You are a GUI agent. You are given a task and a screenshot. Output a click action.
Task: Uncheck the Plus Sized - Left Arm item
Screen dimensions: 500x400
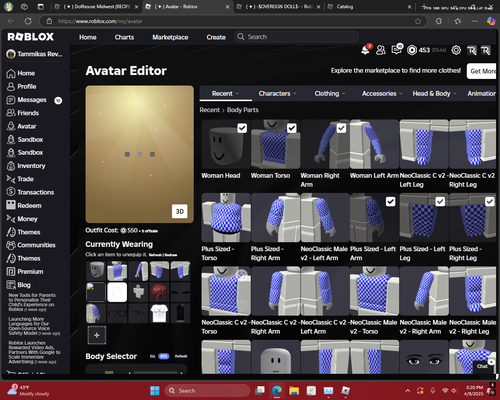pos(390,202)
